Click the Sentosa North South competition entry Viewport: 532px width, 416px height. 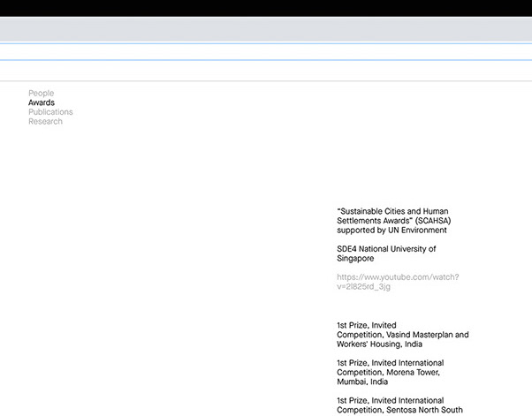[399, 405]
